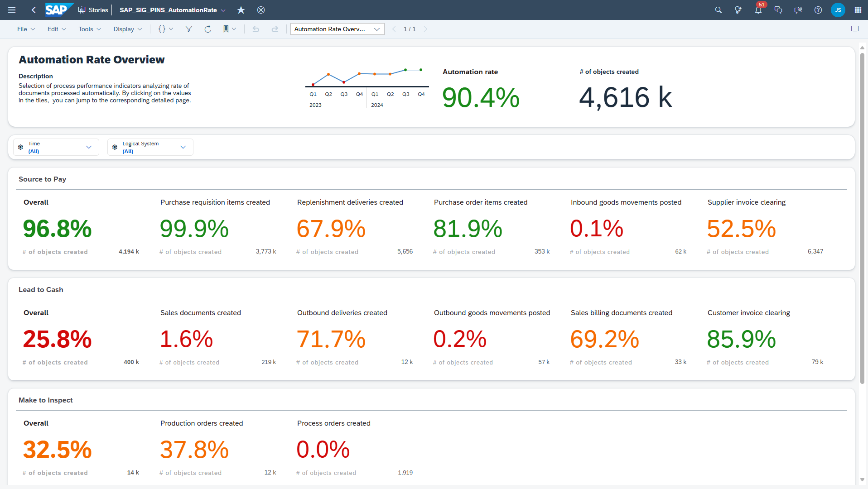Click the 2024 Q4 point on trend chart
Viewport: 868px width, 489px height.
(421, 70)
